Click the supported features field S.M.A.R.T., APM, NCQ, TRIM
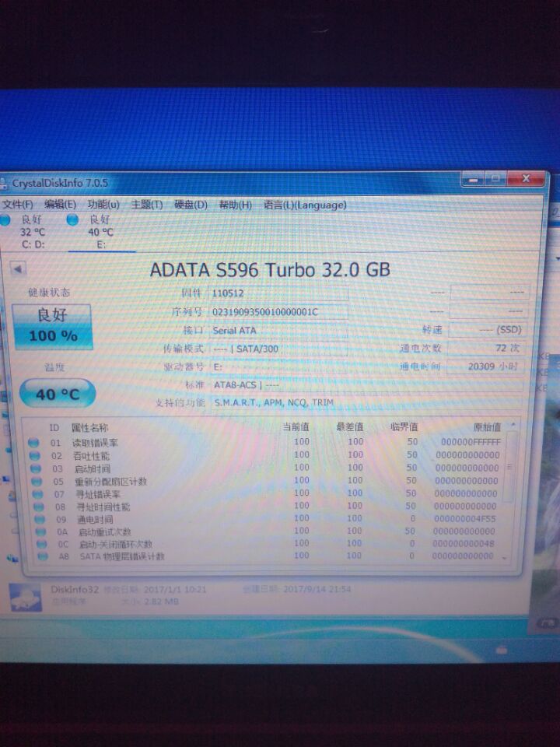Viewport: 560px width, 747px height. coord(366,402)
